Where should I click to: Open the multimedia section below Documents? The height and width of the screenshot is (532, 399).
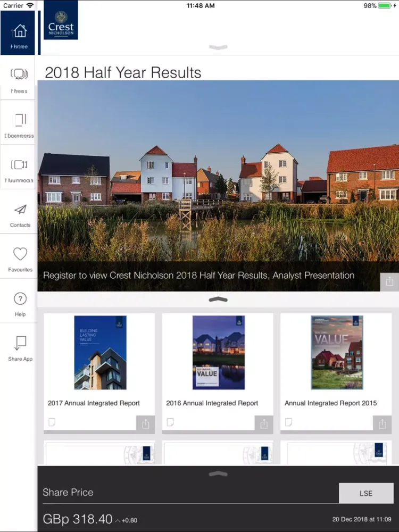(x=18, y=167)
